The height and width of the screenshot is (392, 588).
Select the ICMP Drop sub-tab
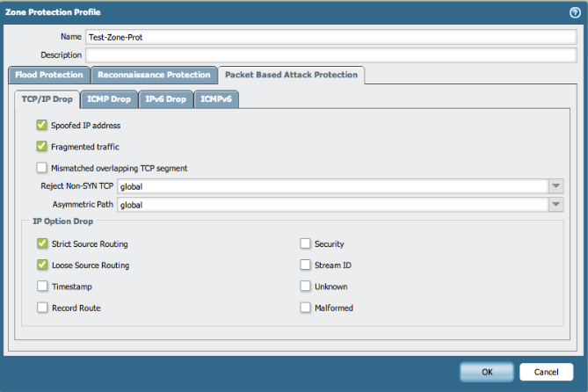[109, 99]
